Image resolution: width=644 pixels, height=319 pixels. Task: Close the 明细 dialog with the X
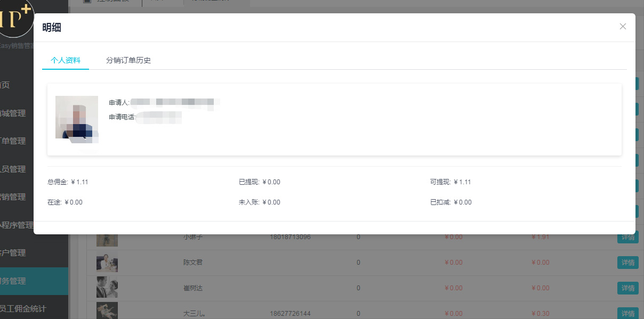point(623,27)
